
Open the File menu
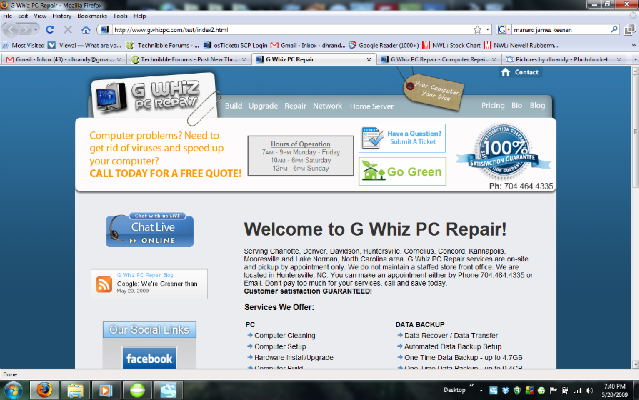8,16
